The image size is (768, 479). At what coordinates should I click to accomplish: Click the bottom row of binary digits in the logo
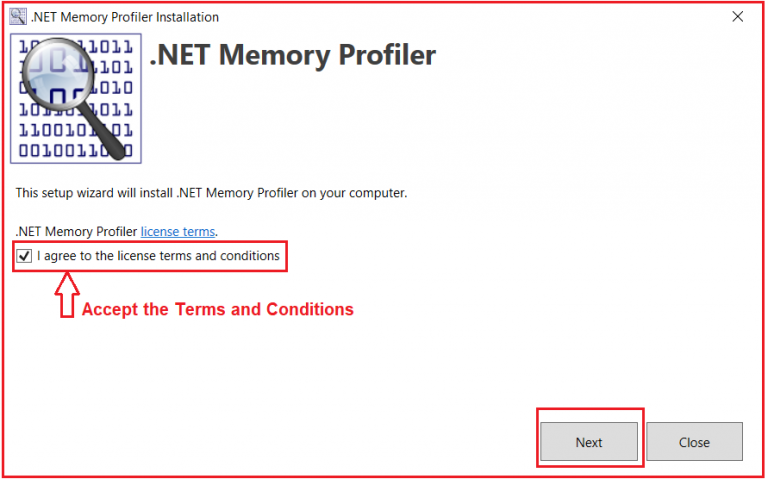[76, 150]
